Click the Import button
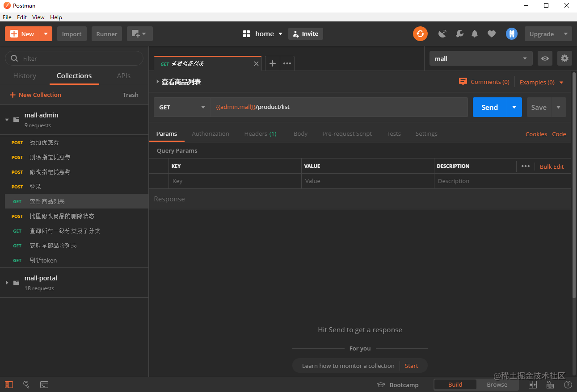577x392 pixels. [72, 34]
